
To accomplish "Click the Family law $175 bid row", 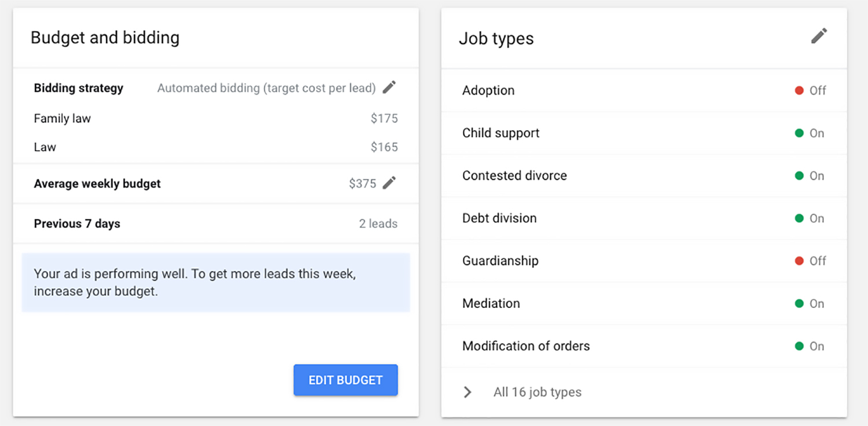I will click(x=215, y=119).
